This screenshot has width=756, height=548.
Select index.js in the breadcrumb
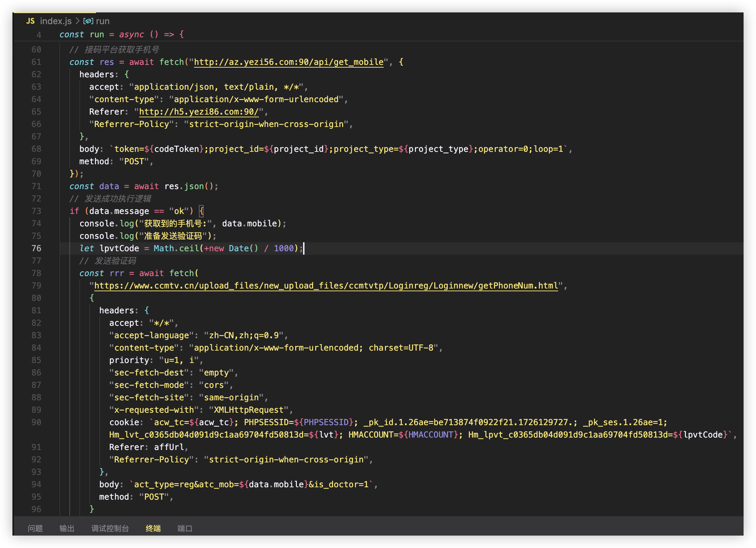(x=56, y=21)
